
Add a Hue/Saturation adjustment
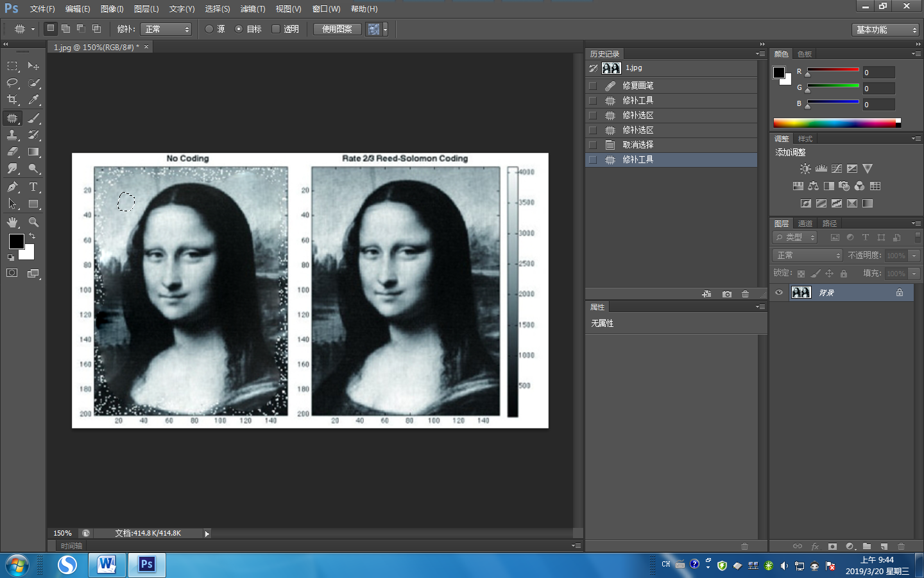click(798, 186)
